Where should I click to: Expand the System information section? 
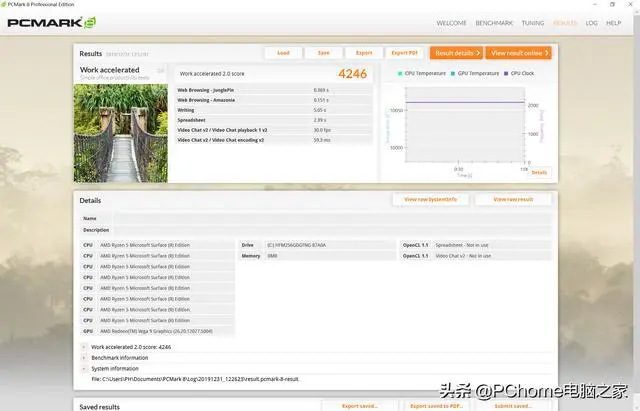tap(84, 368)
